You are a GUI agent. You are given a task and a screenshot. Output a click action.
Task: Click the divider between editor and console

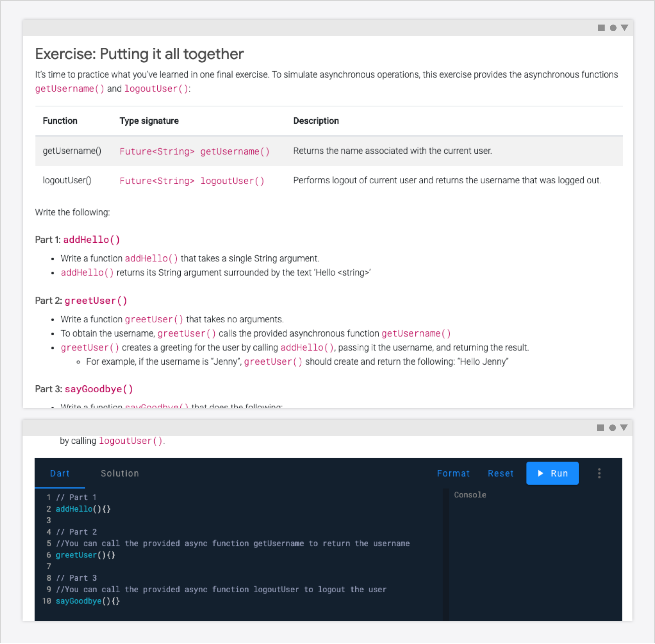click(x=446, y=555)
